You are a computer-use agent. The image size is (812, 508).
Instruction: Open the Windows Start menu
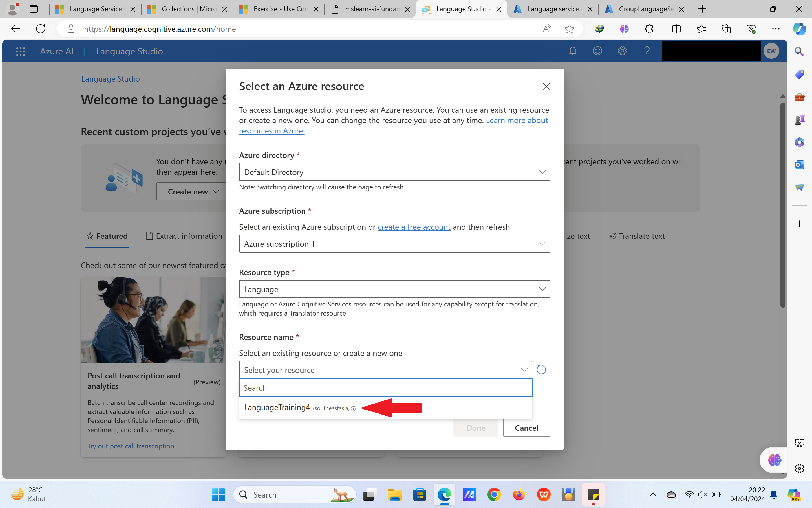coord(219,494)
